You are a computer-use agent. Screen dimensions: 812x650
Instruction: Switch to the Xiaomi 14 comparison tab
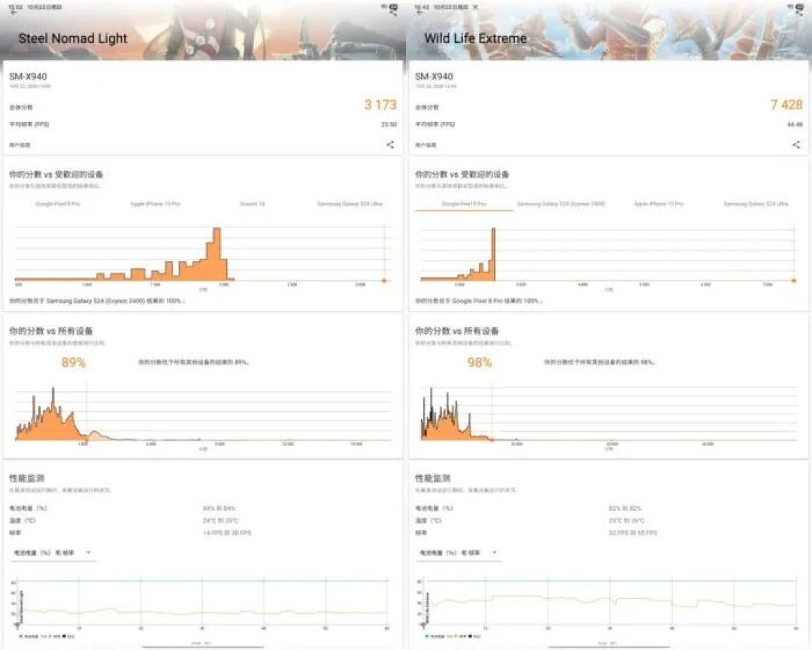click(x=252, y=204)
